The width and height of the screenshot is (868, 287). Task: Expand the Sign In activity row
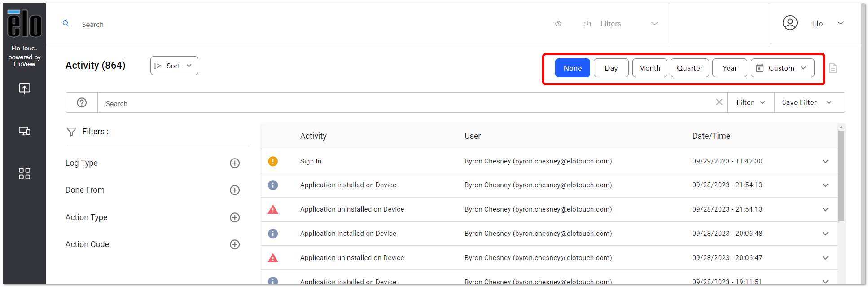[825, 161]
